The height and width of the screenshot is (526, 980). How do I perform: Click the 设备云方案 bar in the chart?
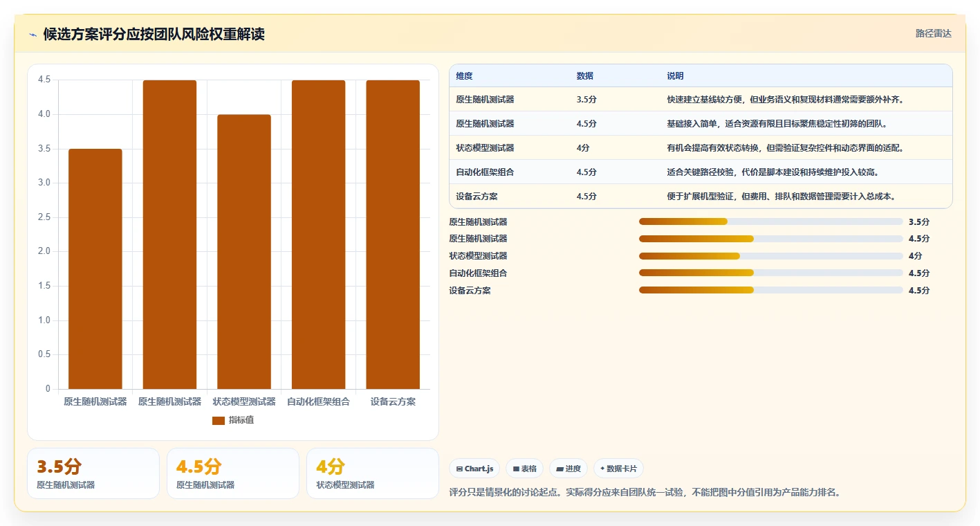point(393,235)
